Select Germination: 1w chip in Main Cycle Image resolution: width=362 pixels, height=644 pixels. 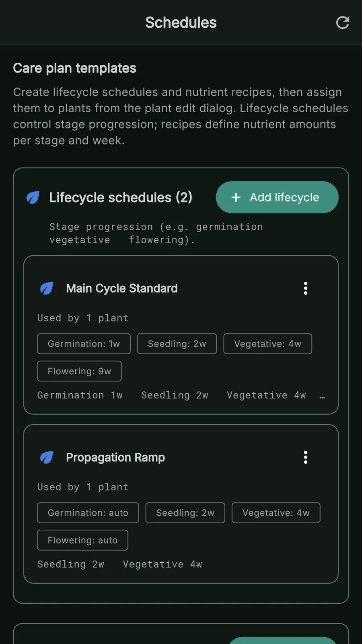(84, 344)
